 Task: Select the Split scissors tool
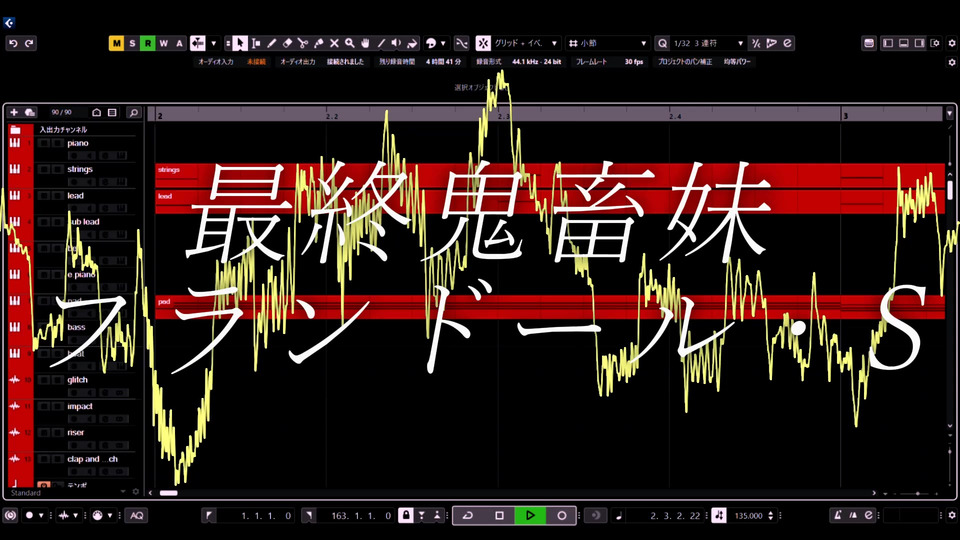coord(303,43)
